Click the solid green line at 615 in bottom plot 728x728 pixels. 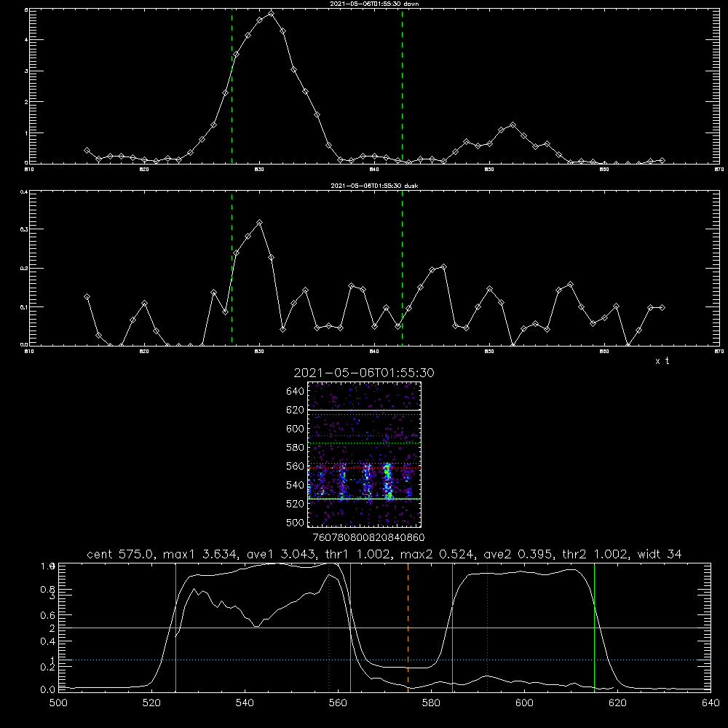(594, 627)
